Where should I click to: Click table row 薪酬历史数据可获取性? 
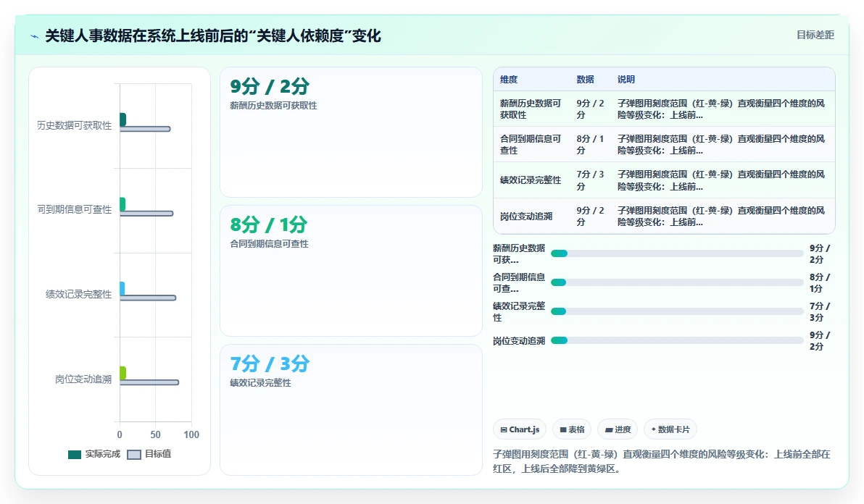[x=664, y=109]
